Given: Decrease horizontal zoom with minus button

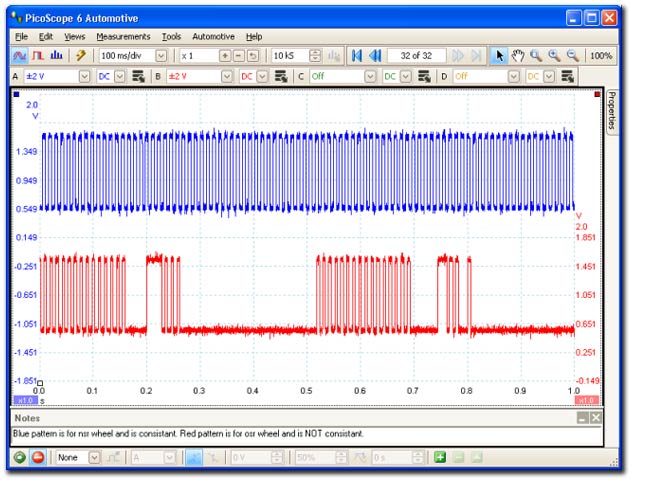Looking at the screenshot, I should pyautogui.click(x=239, y=56).
